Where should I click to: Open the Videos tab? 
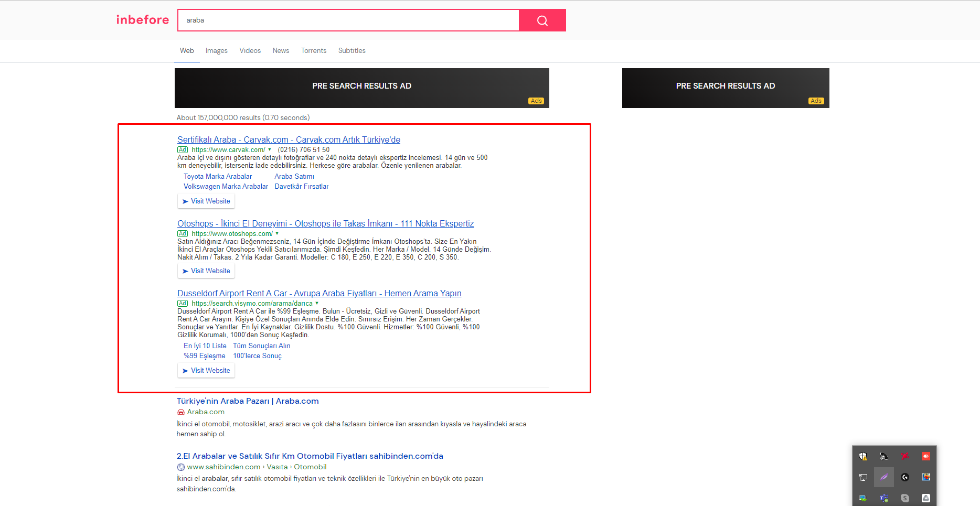point(250,51)
